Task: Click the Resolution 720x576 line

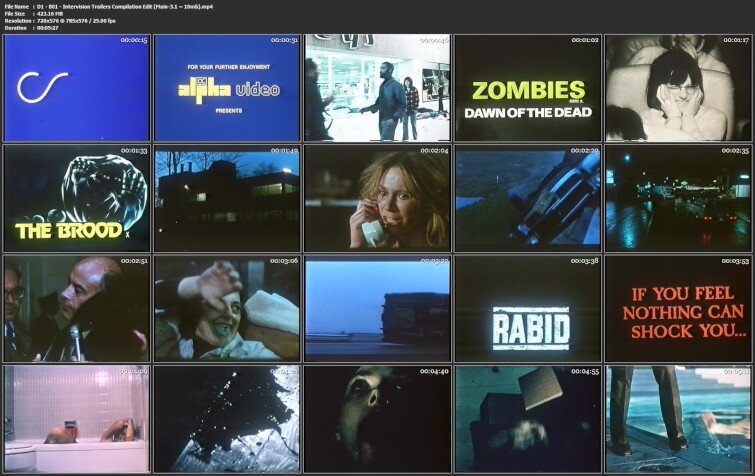Action: (60, 21)
